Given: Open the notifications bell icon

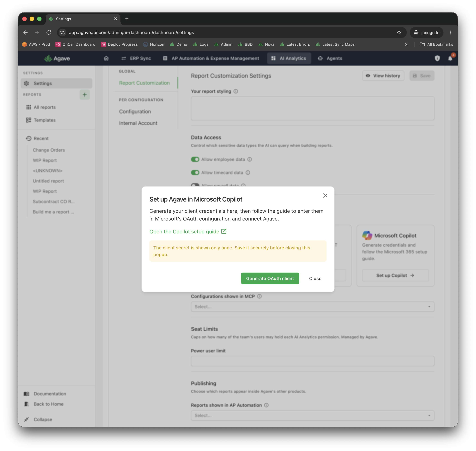Looking at the screenshot, I should click(450, 58).
